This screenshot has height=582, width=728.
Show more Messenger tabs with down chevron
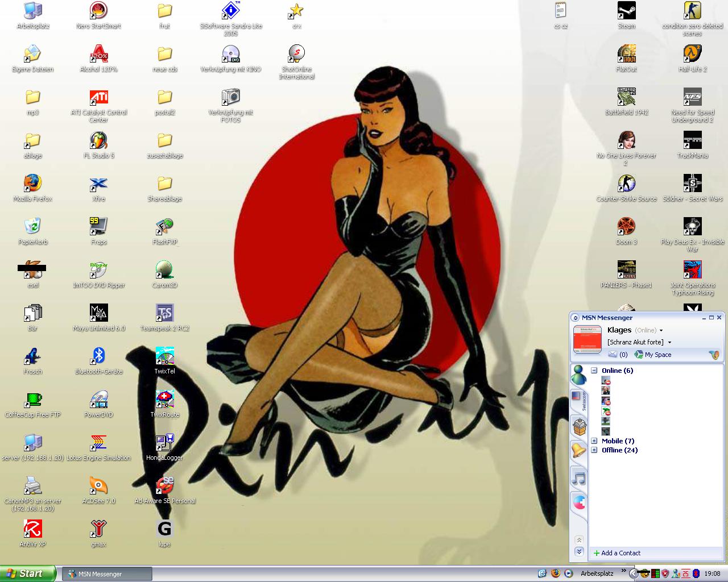(x=579, y=551)
